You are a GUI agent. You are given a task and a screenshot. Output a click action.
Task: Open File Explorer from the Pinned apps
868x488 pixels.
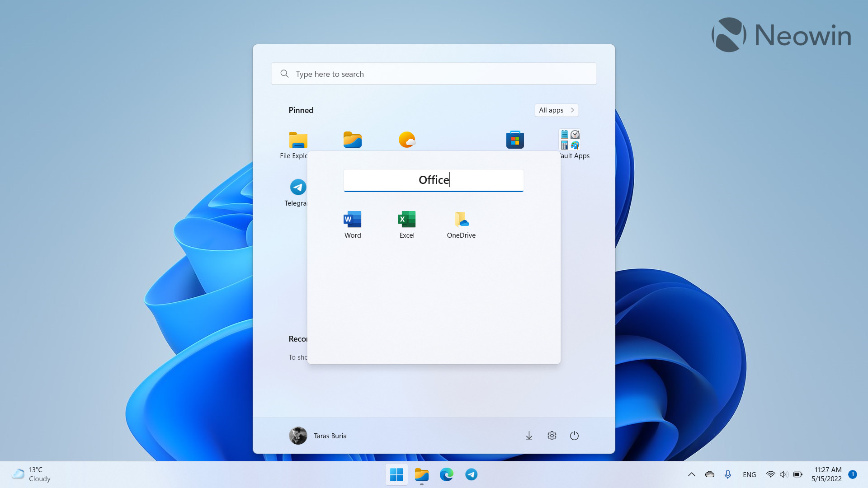click(298, 140)
